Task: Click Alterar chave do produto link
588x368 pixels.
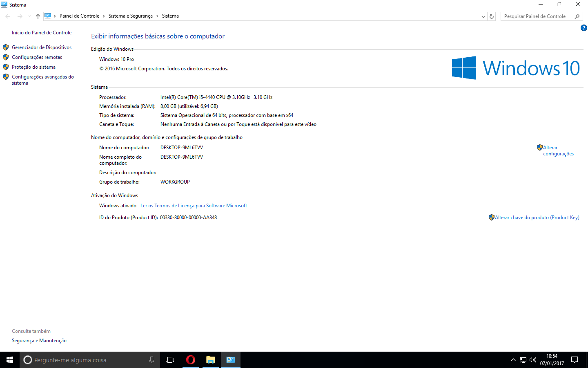Action: pos(537,218)
